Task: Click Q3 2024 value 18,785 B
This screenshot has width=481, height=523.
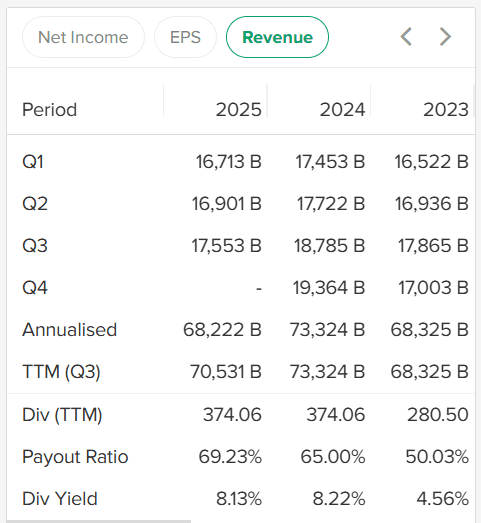Action: pyautogui.click(x=330, y=246)
